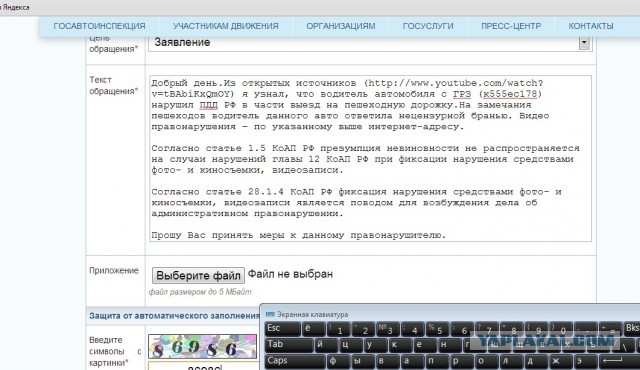Viewport: 640px width, 370px height.
Task: Click the Tab key on screen keyboard
Action: 289,345
